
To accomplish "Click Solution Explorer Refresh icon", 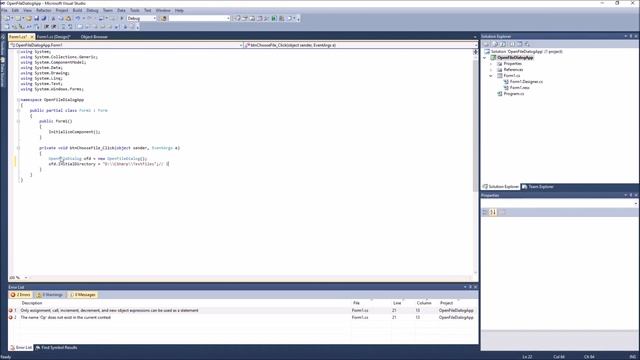I will 503,44.
